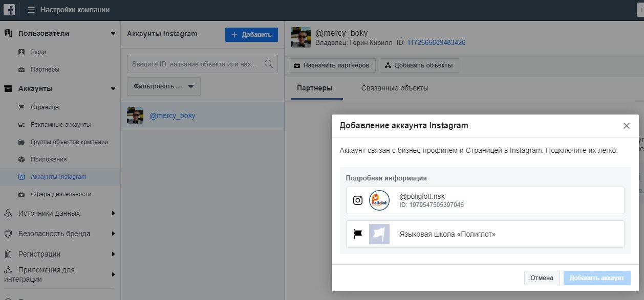Click the Пользователи section icon

point(8,33)
